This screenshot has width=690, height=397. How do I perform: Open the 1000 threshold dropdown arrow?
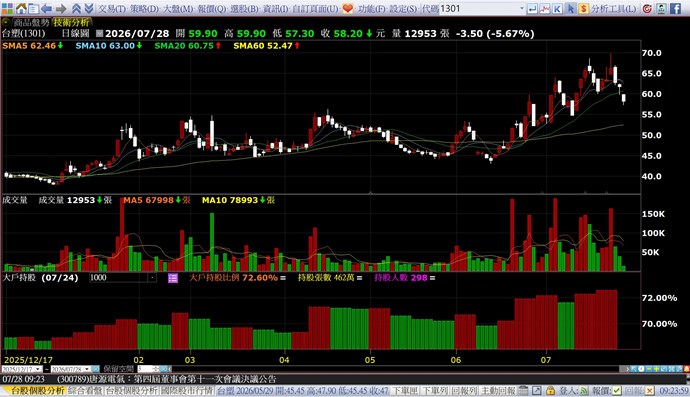coord(152,278)
